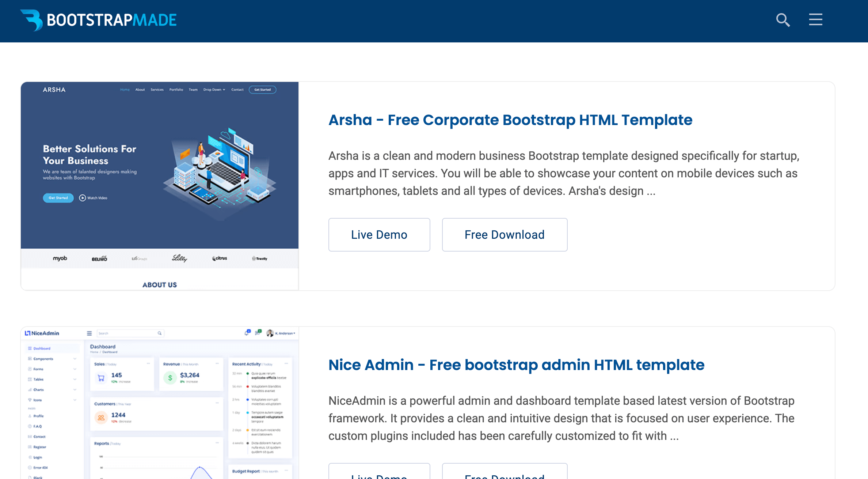Click the NiceAdmin logo icon in the sidebar header

(28, 333)
